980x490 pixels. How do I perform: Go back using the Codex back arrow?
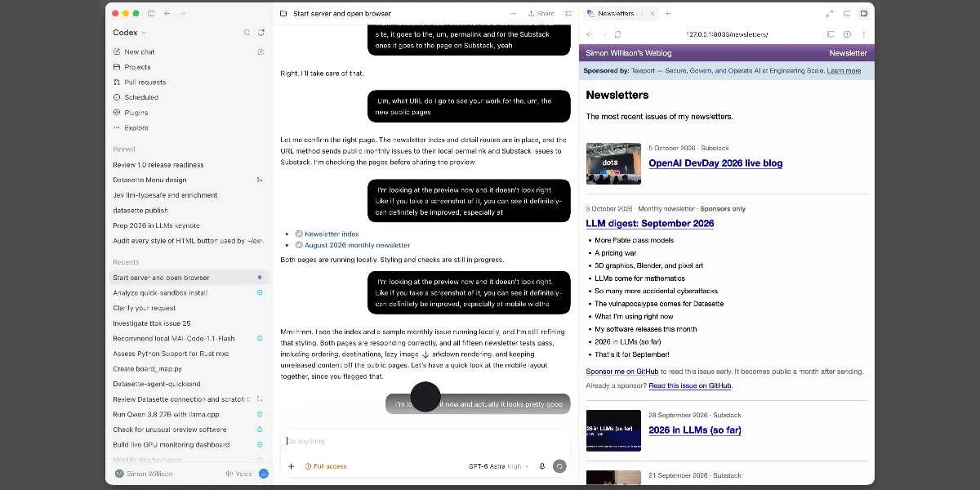(167, 13)
